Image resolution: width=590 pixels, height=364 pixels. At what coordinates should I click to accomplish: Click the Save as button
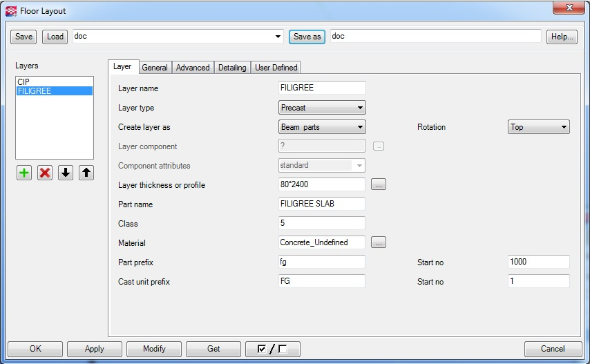[x=307, y=37]
